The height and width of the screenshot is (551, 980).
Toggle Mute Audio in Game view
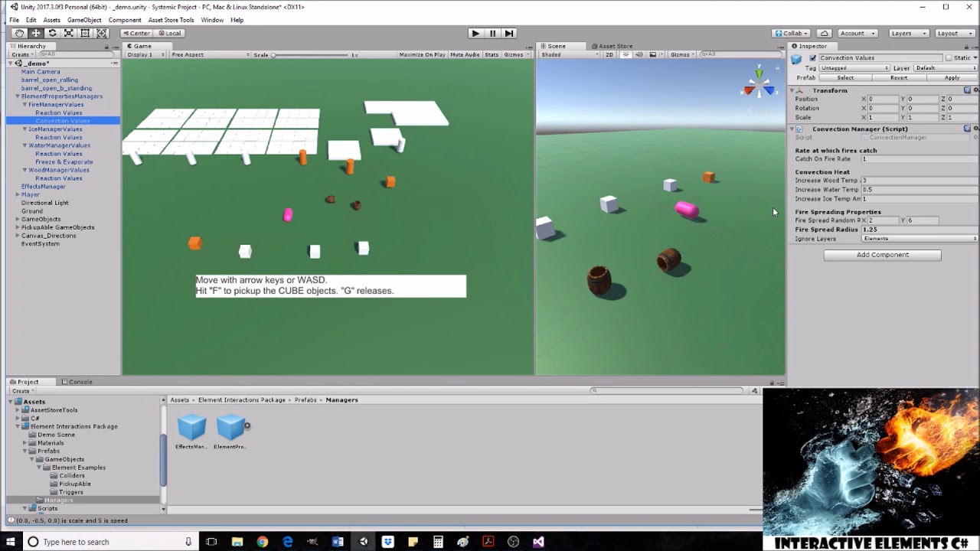465,54
